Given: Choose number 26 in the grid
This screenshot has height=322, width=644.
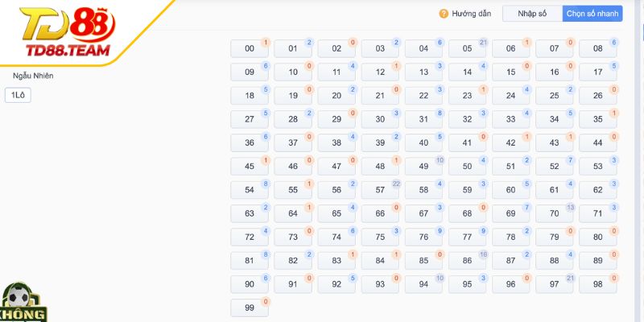Looking at the screenshot, I should (x=597, y=96).
